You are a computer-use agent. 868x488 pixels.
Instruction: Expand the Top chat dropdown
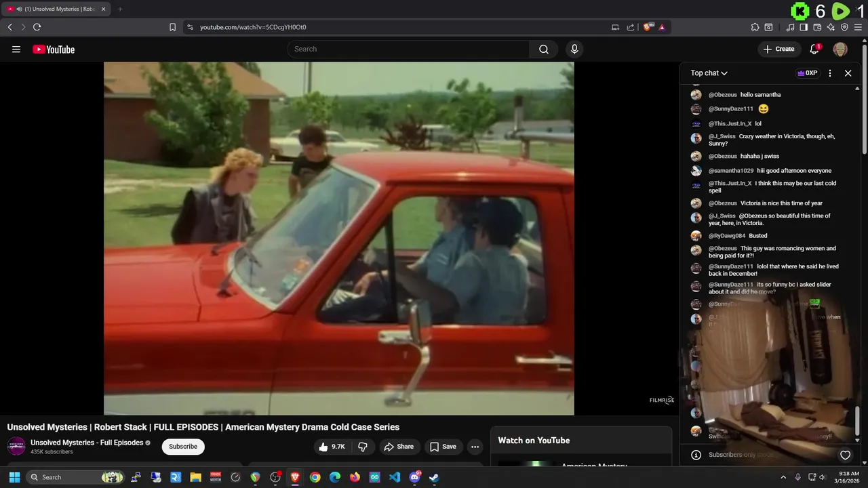point(709,73)
